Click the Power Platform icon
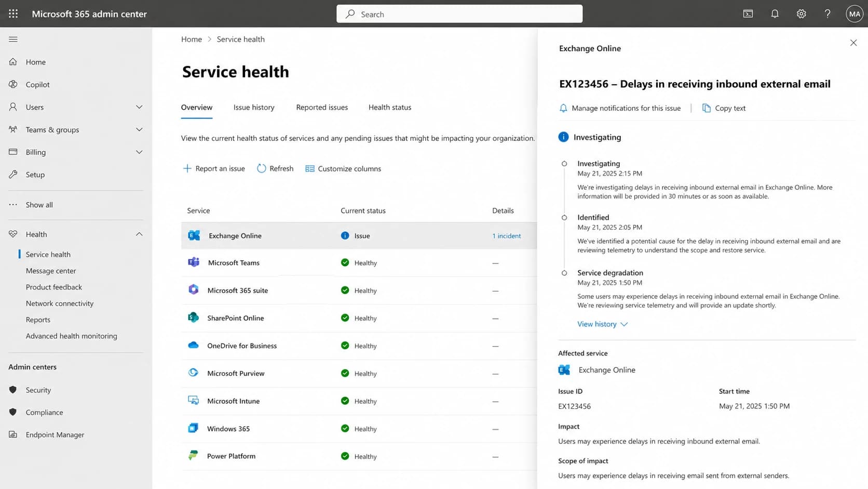 pos(194,456)
